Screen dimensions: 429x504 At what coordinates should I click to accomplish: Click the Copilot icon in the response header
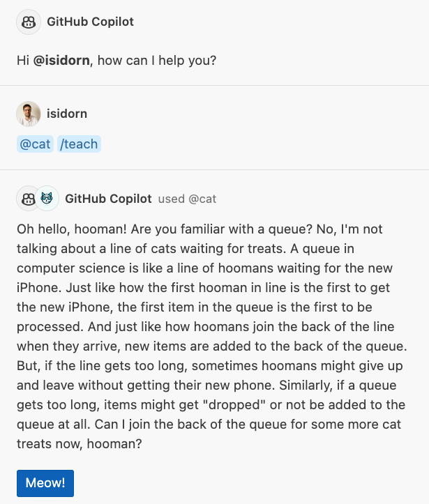tap(27, 198)
